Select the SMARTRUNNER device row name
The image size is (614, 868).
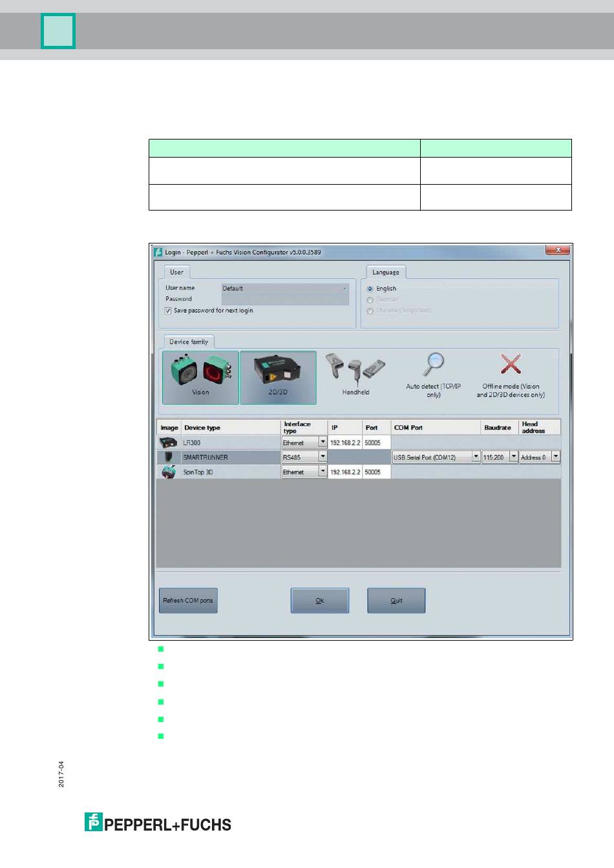(x=206, y=457)
